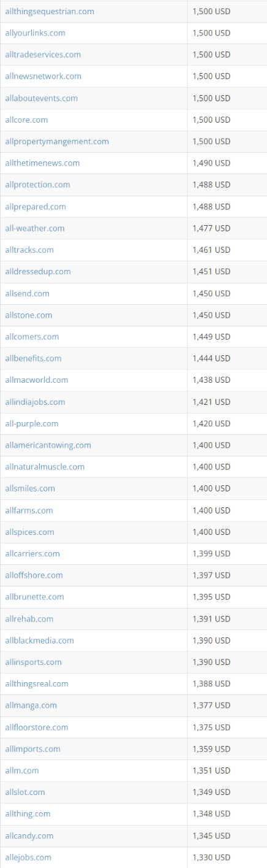Open the allthingsequestrian.com domain link
Image resolution: width=267 pixels, height=868 pixels.
pyautogui.click(x=50, y=12)
